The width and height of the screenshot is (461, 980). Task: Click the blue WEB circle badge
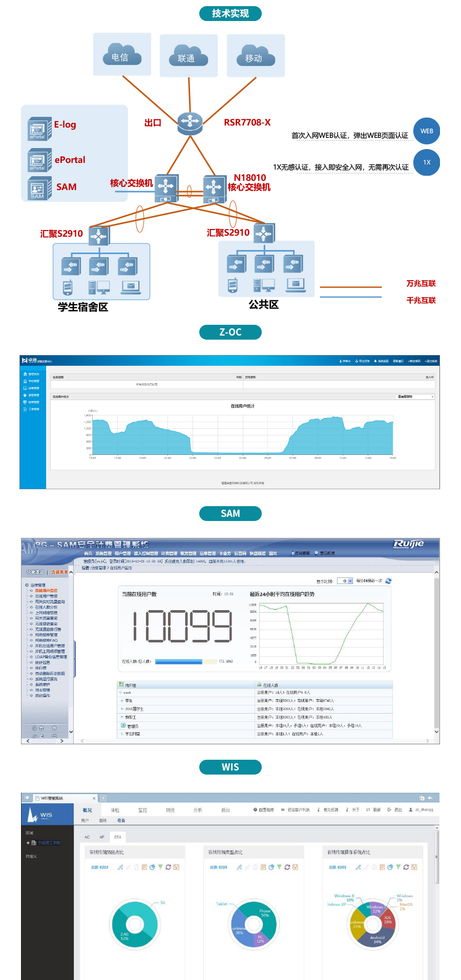[x=426, y=131]
